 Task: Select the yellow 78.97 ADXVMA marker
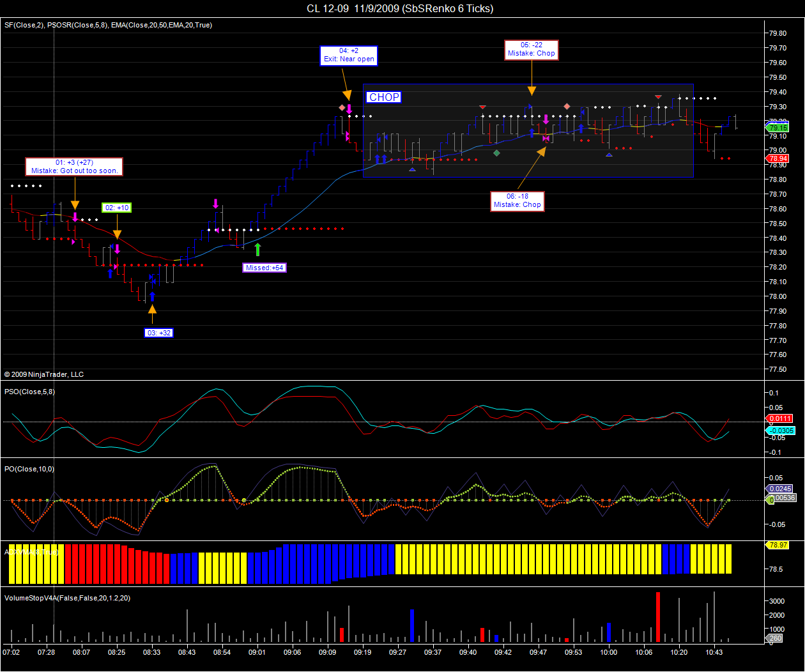[x=778, y=545]
